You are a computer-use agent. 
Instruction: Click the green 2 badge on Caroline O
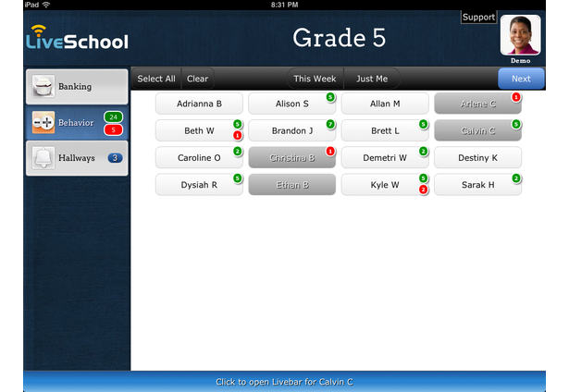click(238, 152)
